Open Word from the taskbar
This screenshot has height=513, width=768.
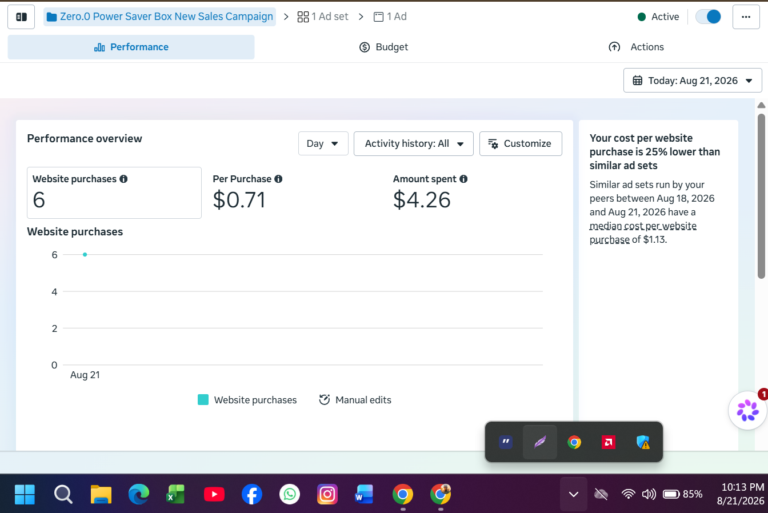364,494
